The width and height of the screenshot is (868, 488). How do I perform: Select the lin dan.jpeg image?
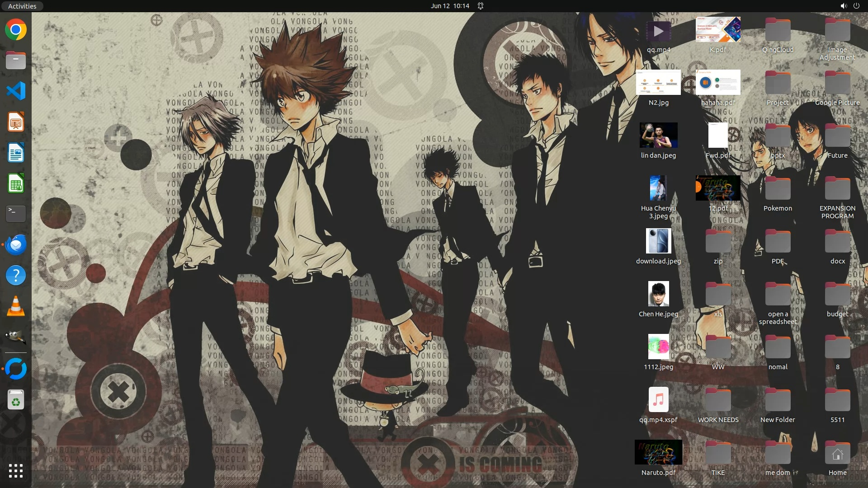658,135
